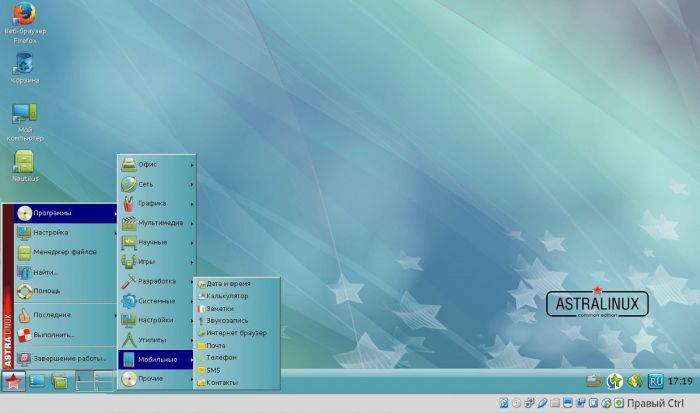The image size is (700, 413).
Task: Select Найти... in the start menu
Action: (x=66, y=271)
